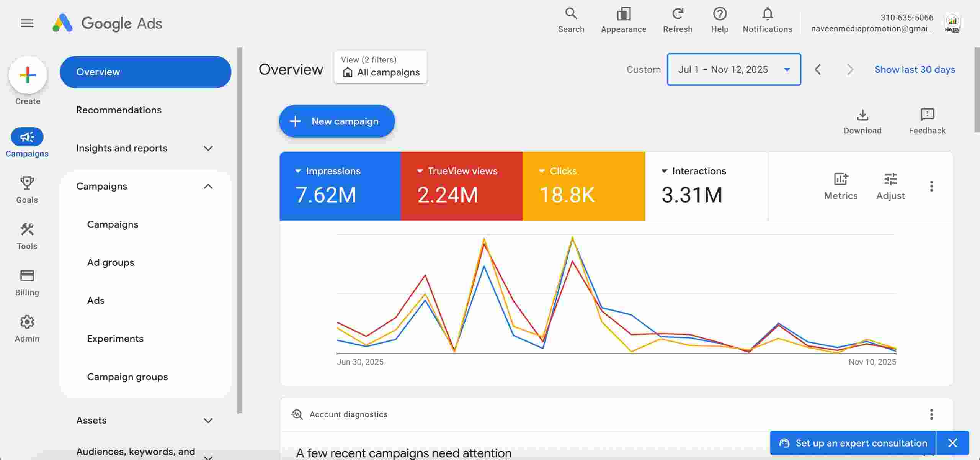980x460 pixels.
Task: Select Ad groups in the Campaigns menu
Action: click(111, 262)
